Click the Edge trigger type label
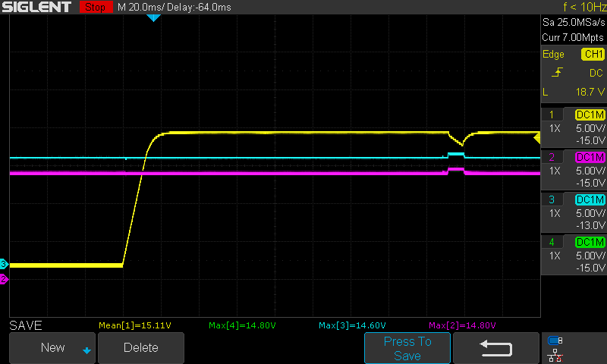This screenshot has width=607, height=364. pyautogui.click(x=553, y=55)
